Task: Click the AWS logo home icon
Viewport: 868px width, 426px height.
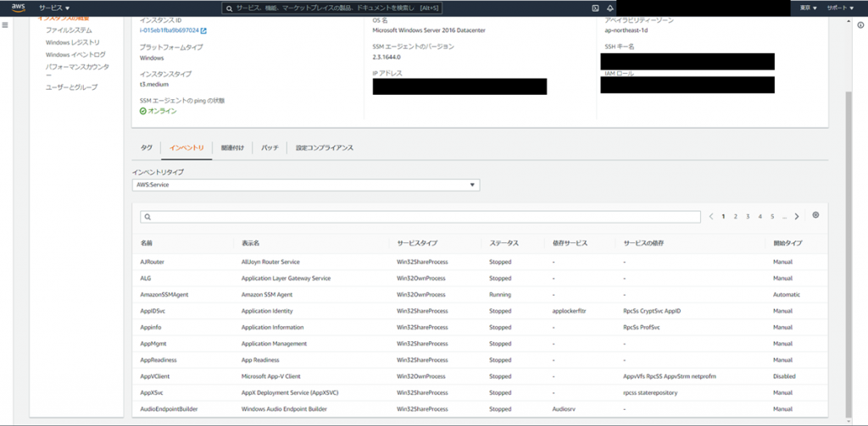Action: pos(18,8)
